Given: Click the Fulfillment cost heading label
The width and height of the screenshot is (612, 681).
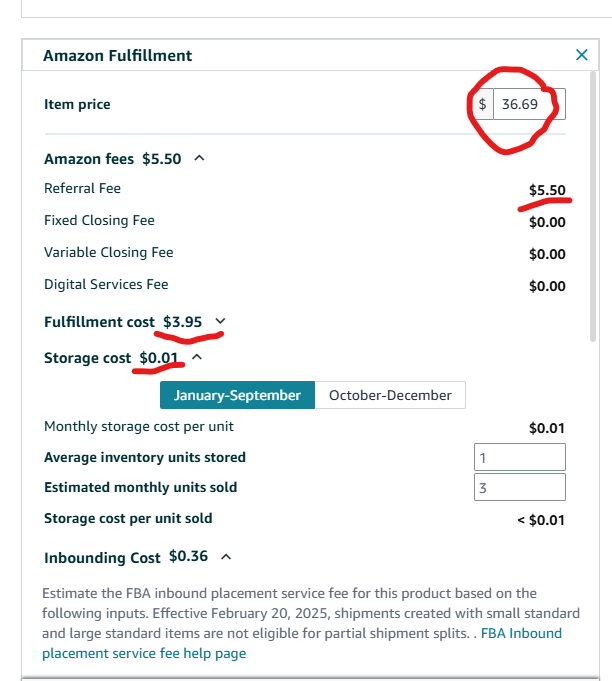Looking at the screenshot, I should (99, 322).
